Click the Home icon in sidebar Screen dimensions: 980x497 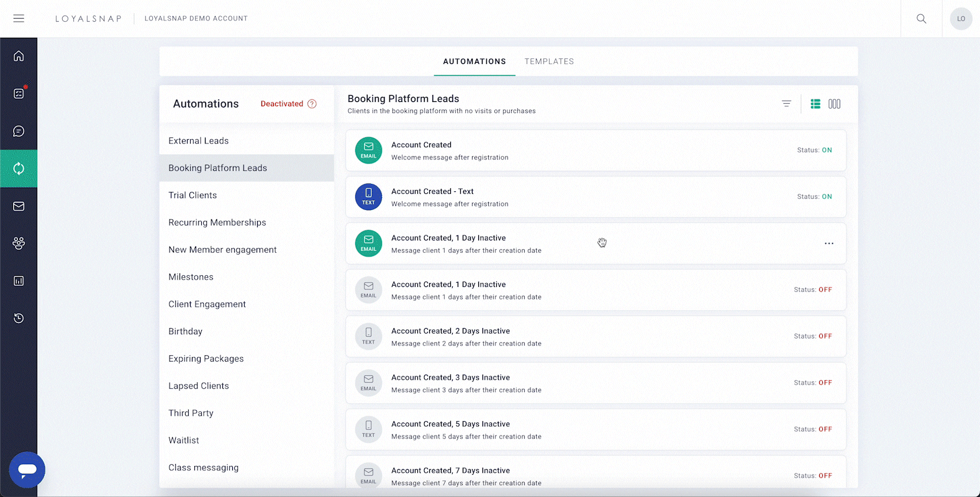tap(19, 56)
